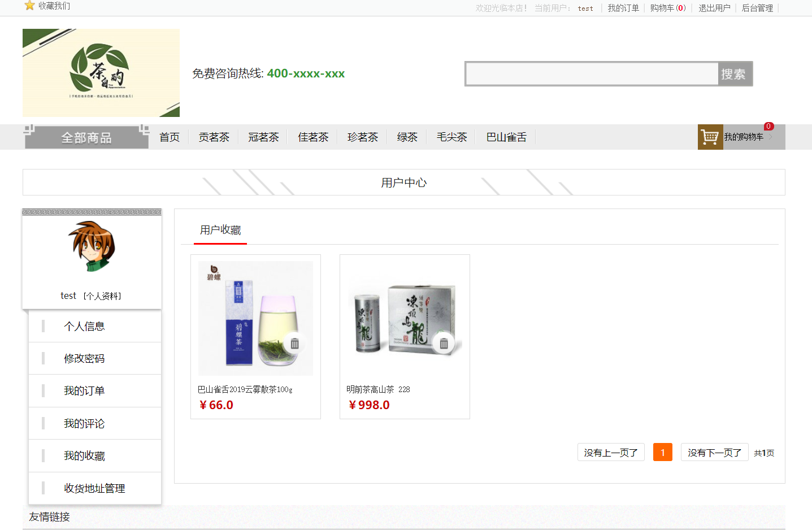Select the 佳茗茶 category
The image size is (812, 530).
point(314,137)
